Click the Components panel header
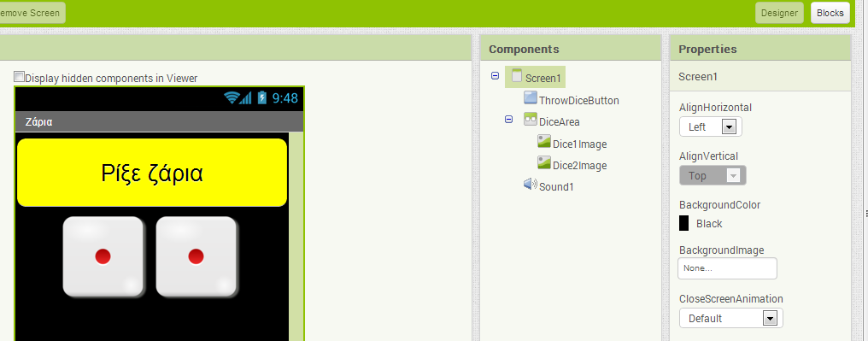868x341 pixels. pyautogui.click(x=571, y=49)
